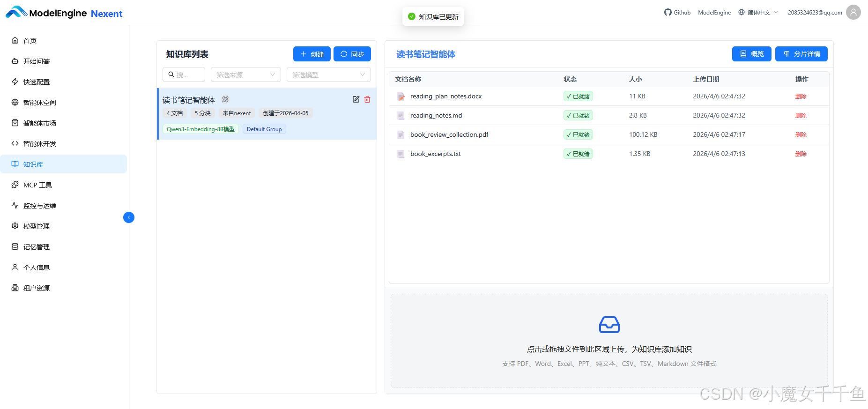The width and height of the screenshot is (868, 409).
Task: Click the file upload drop area text
Action: point(609,349)
